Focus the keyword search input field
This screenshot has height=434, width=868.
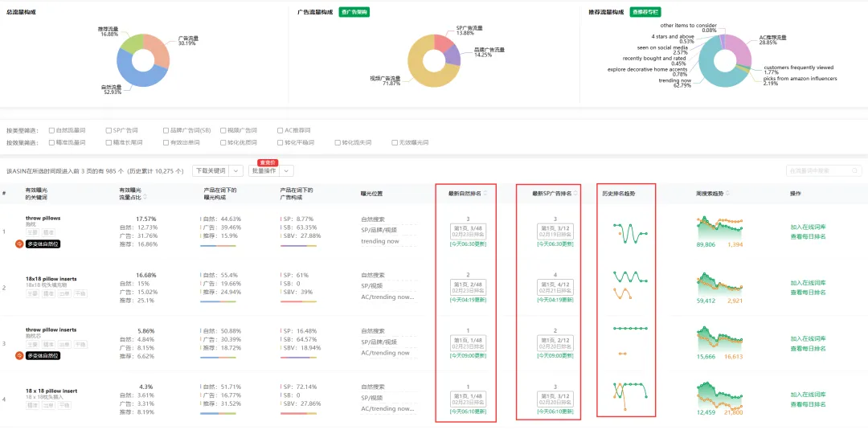(x=824, y=171)
